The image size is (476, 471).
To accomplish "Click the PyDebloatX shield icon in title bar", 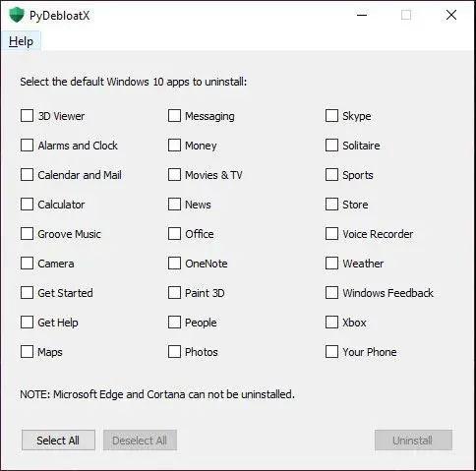I will [17, 15].
